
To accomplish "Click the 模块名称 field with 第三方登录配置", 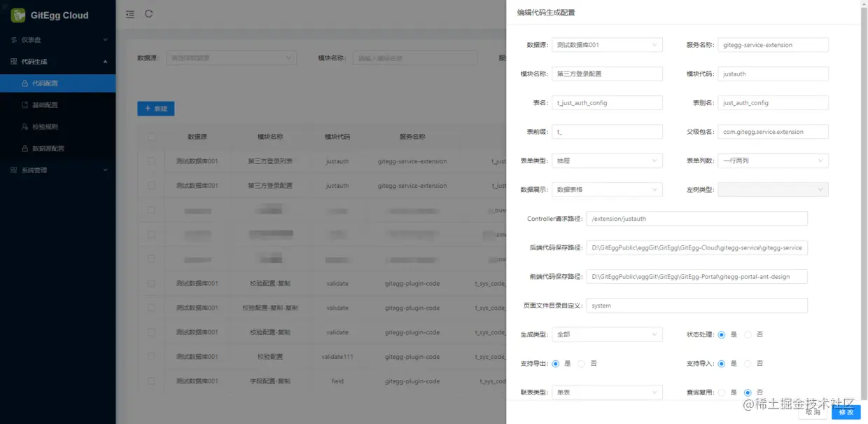I will click(607, 74).
